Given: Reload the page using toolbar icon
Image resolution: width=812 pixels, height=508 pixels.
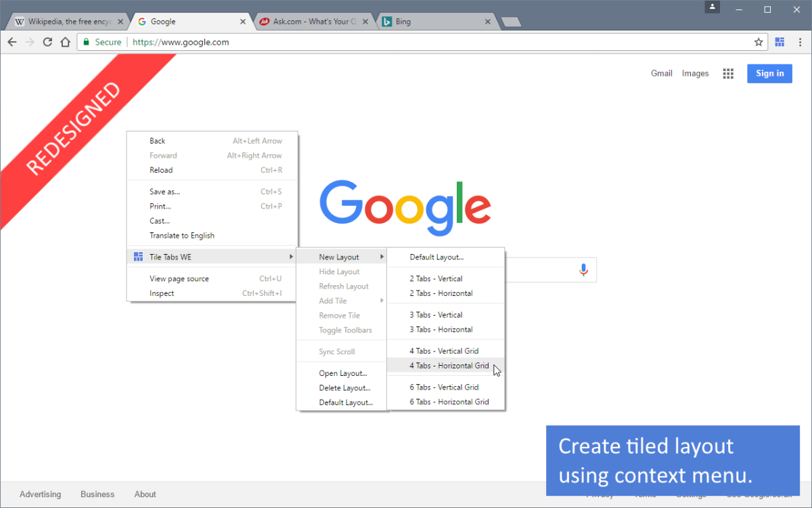Looking at the screenshot, I should pos(47,42).
